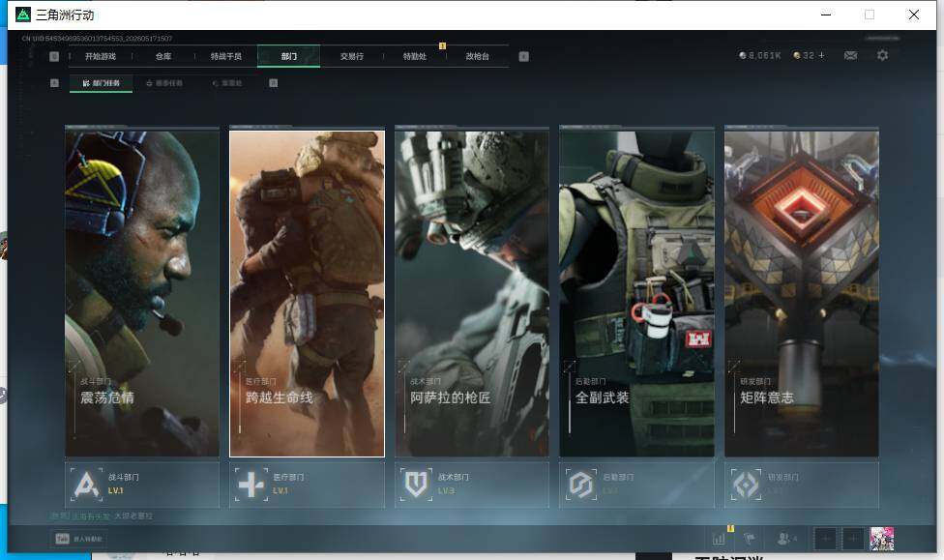Click the first empty squad slot plus

(x=826, y=539)
